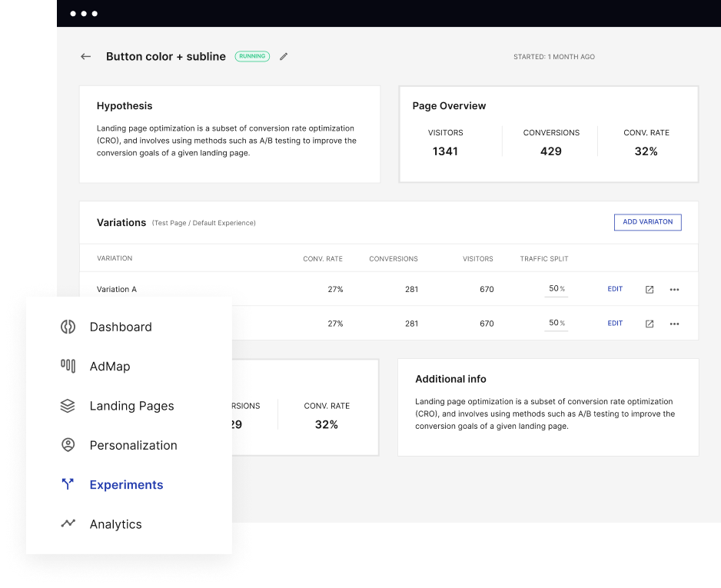
Task: Open Analytics using its chart icon
Action: 68,523
